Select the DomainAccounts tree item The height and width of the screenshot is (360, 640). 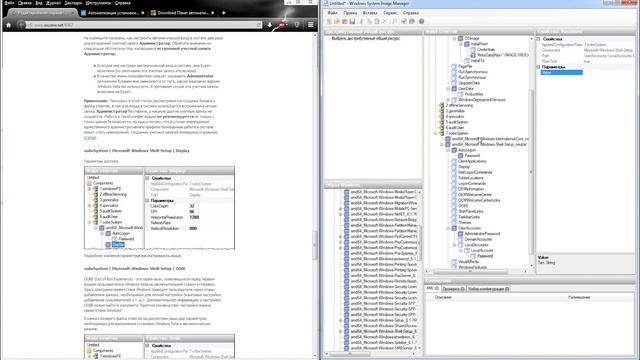478,239
